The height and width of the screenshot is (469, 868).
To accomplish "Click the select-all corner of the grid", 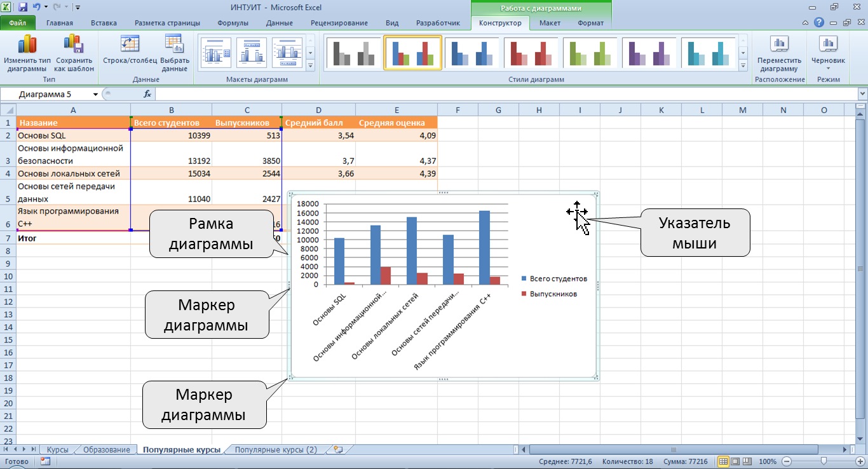I will pyautogui.click(x=8, y=110).
